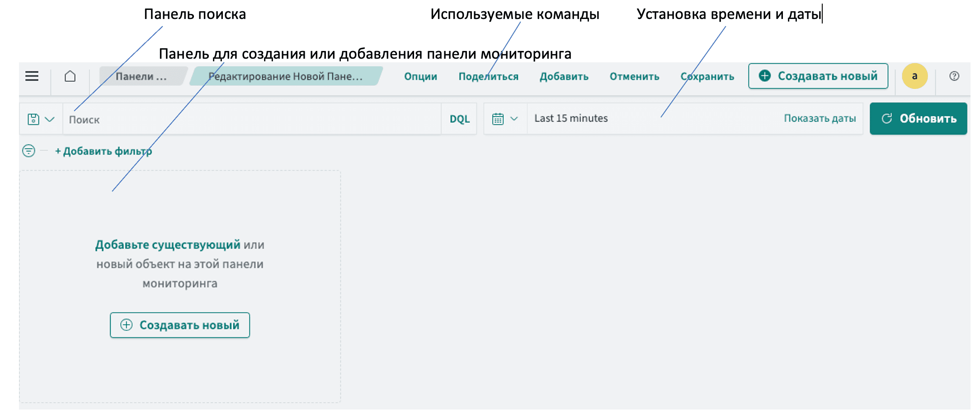Viewport: 980px width, 419px height.
Task: Select the Редактирование Новой Пане… tab
Action: tap(286, 76)
